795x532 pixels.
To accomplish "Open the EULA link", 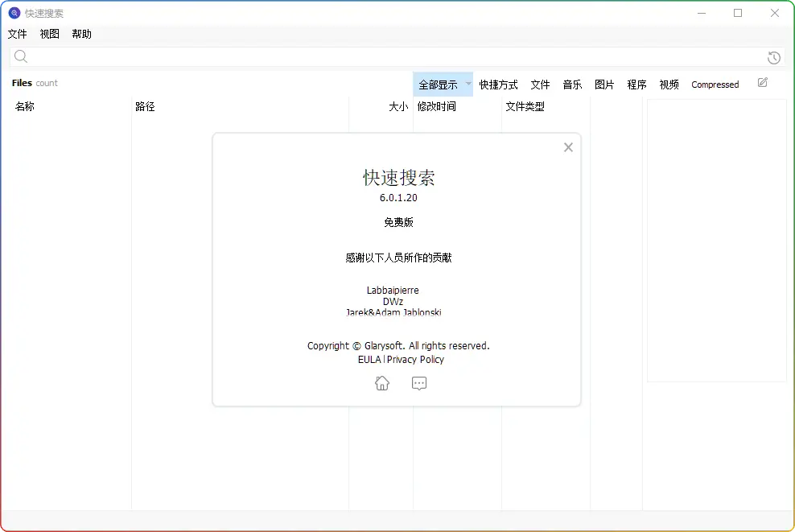I will [369, 359].
